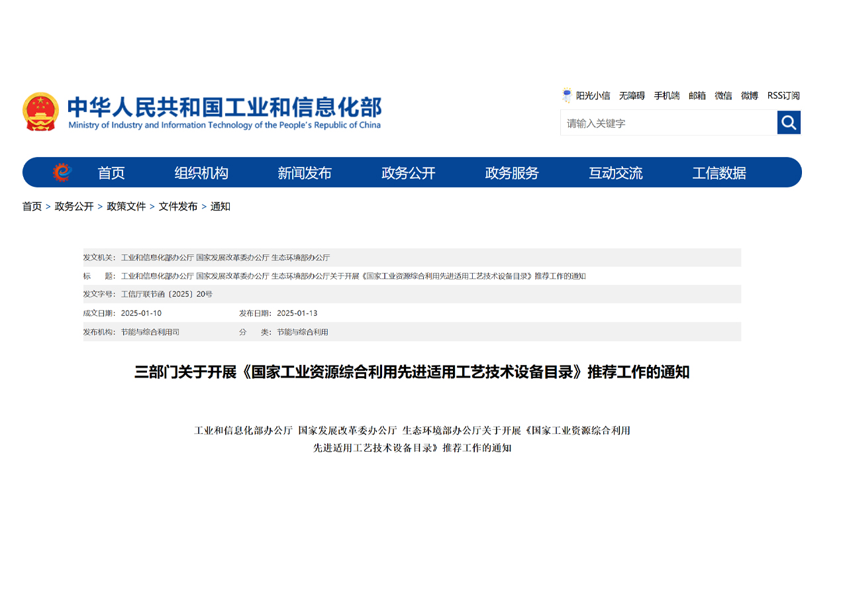The image size is (845, 616).
Task: Open 组织机构 navigation menu
Action: click(x=201, y=173)
